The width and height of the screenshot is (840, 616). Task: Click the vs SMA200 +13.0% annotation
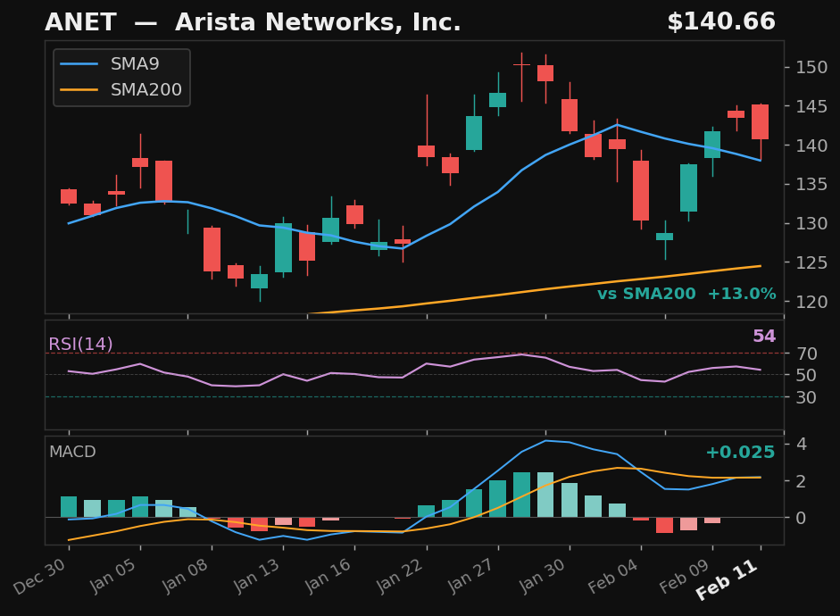686,294
